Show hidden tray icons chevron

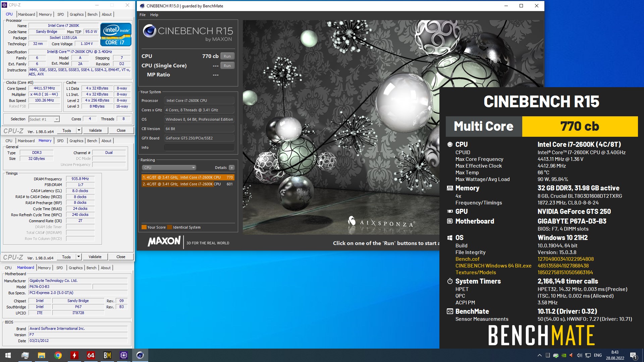539,355
